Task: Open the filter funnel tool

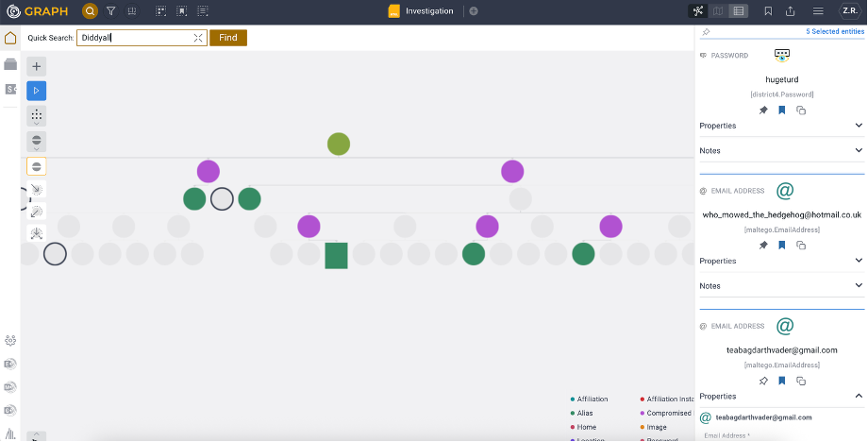Action: [x=110, y=11]
